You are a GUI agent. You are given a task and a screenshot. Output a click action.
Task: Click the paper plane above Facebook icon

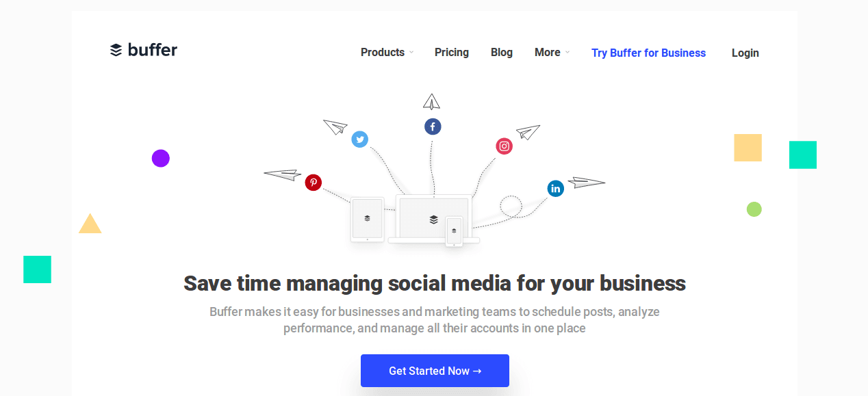click(431, 102)
